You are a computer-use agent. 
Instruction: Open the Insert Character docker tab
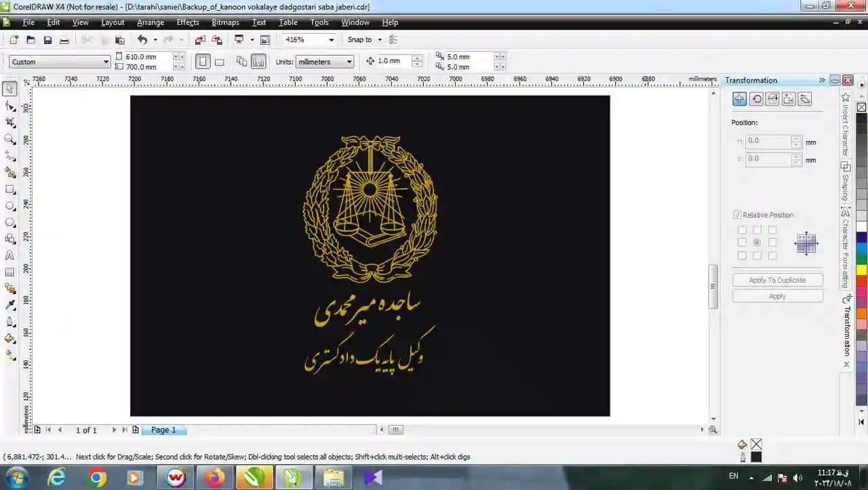(x=846, y=125)
